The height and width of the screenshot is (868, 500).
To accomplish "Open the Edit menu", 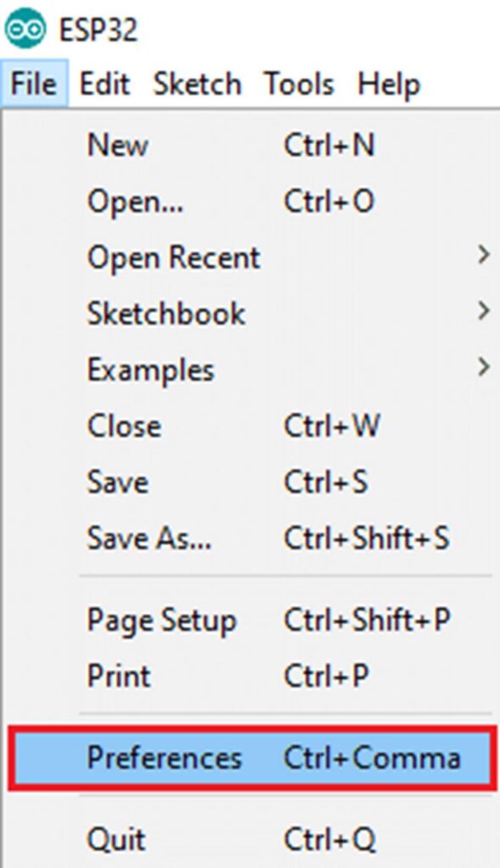I will click(104, 84).
